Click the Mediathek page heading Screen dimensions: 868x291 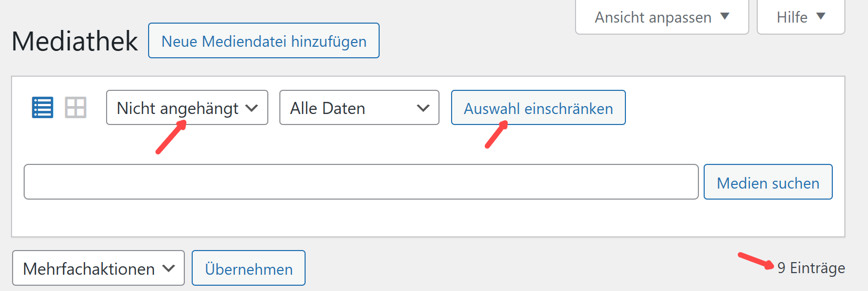click(x=75, y=41)
